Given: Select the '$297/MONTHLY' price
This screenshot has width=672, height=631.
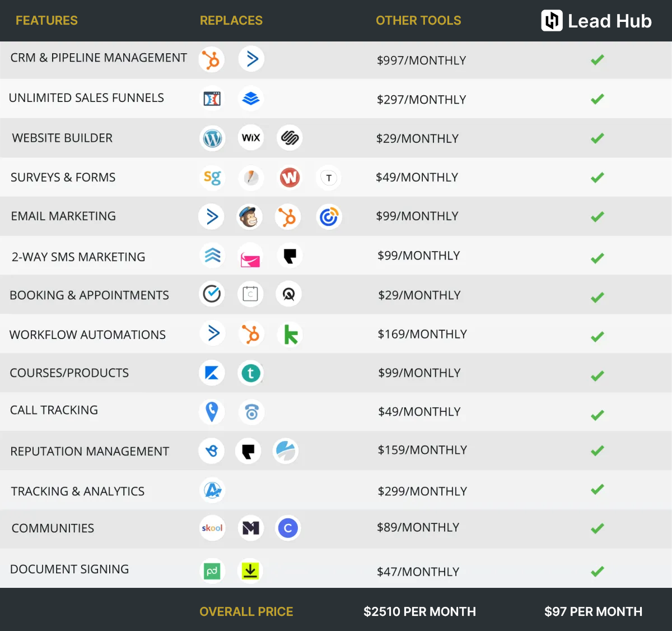Looking at the screenshot, I should pos(422,99).
